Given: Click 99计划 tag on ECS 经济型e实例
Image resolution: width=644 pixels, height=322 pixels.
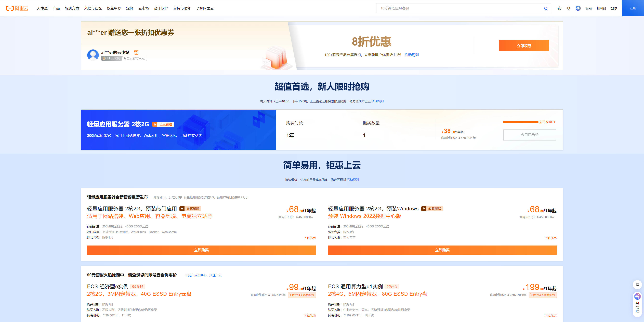Looking at the screenshot, I should (137, 287).
